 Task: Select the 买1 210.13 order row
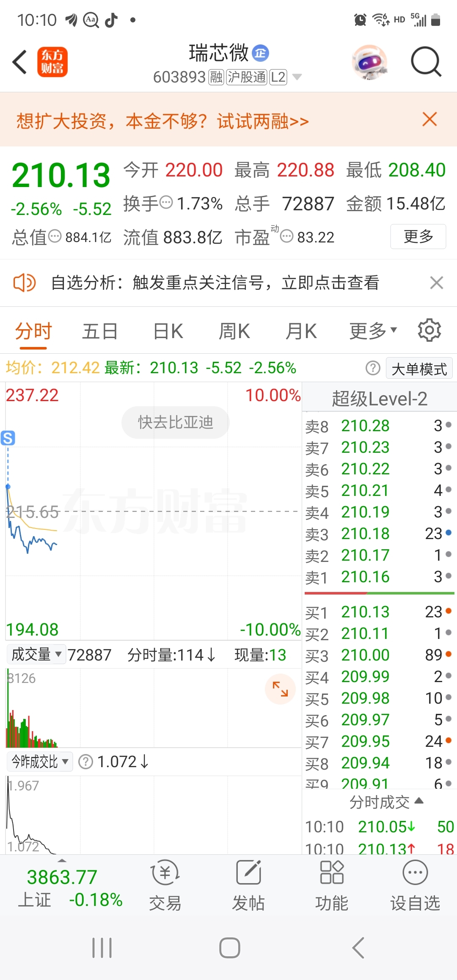pyautogui.click(x=379, y=612)
